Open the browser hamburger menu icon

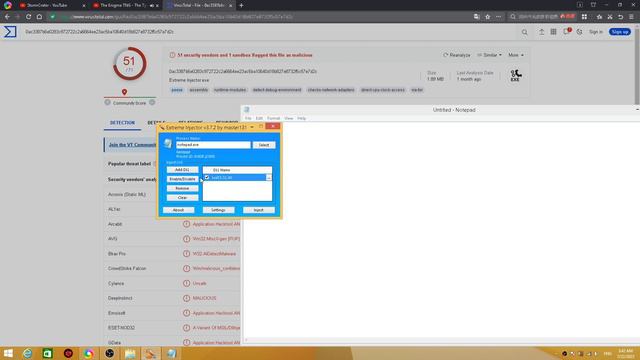click(631, 17)
